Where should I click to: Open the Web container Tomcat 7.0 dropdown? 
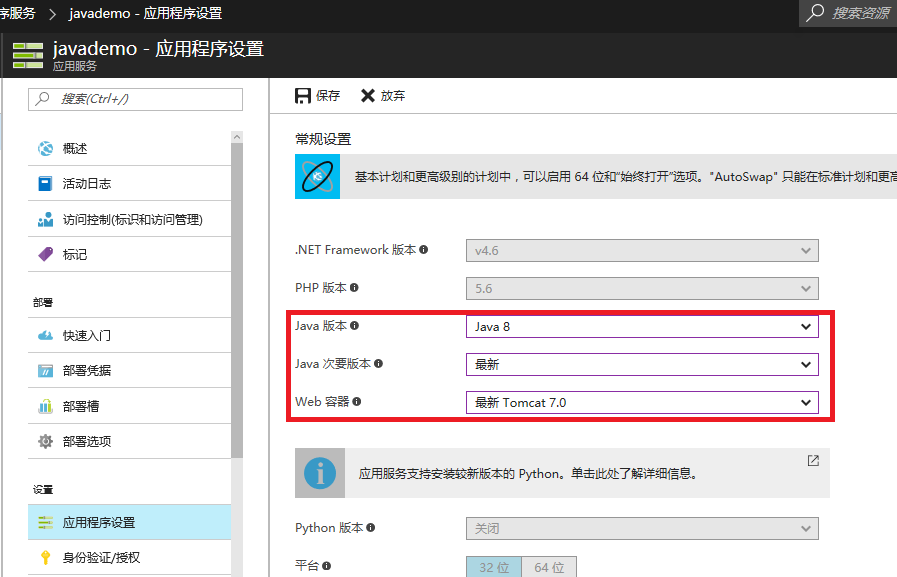(x=642, y=403)
